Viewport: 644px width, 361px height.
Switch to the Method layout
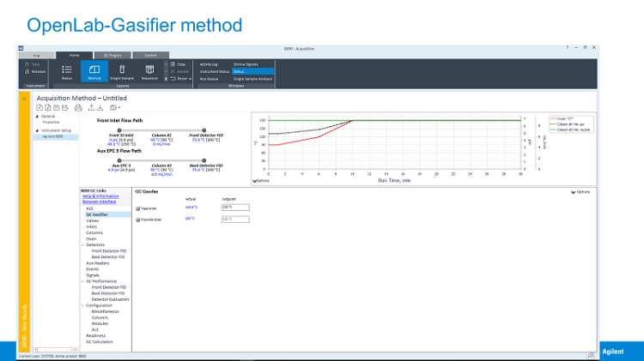pyautogui.click(x=94, y=72)
